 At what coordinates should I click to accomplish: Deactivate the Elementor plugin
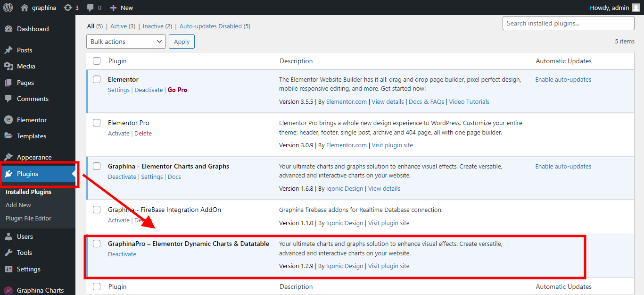[149, 90]
